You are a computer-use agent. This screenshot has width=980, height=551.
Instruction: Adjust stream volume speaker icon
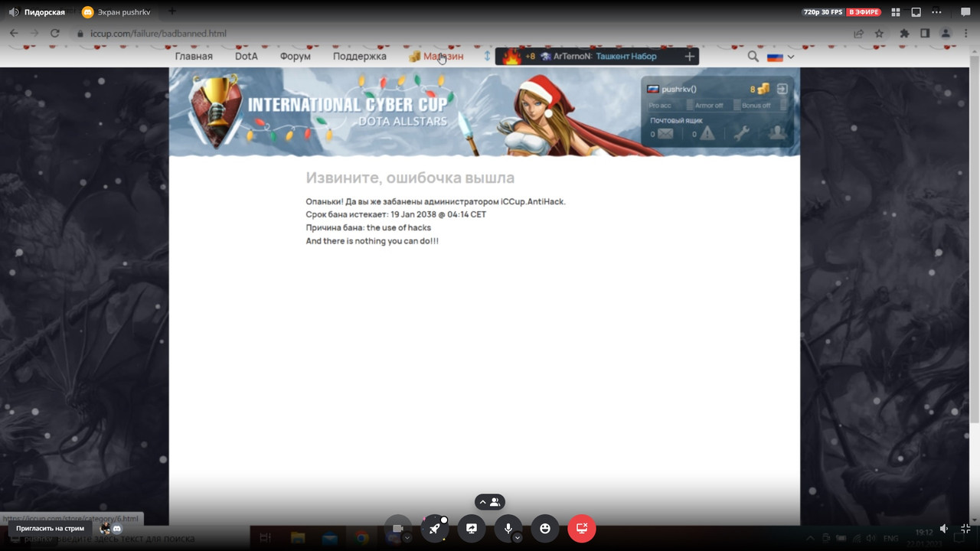[944, 529]
